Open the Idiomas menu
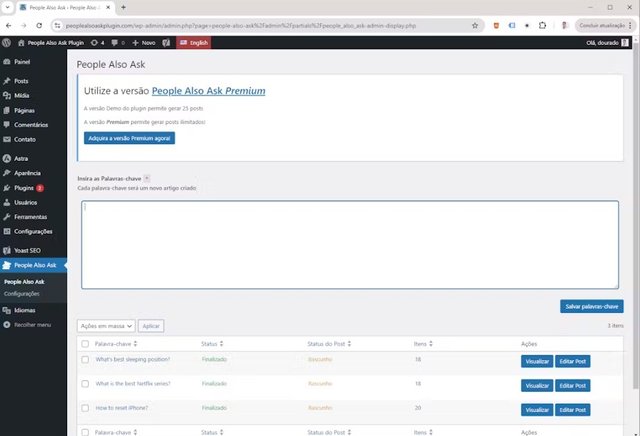 pyautogui.click(x=24, y=310)
